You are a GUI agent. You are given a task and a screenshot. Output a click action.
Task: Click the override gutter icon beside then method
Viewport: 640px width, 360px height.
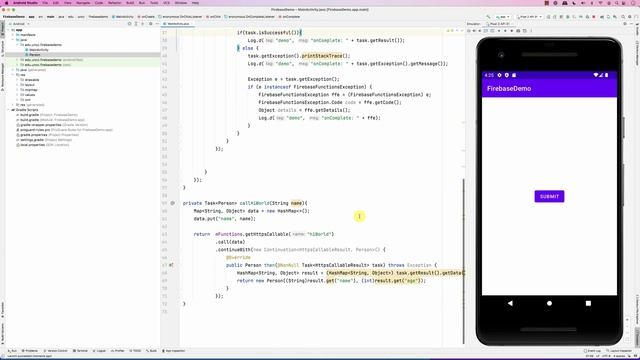[171, 265]
